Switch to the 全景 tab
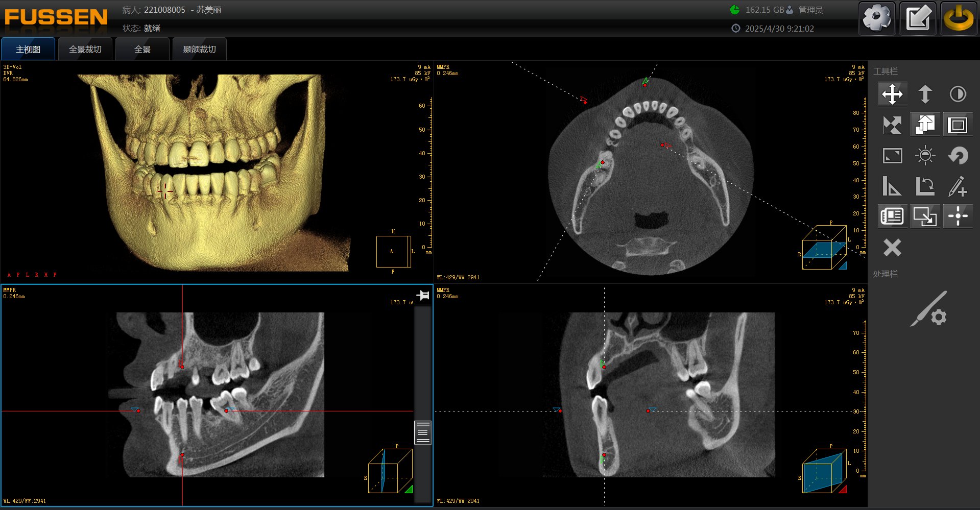This screenshot has width=980, height=510. pos(142,48)
